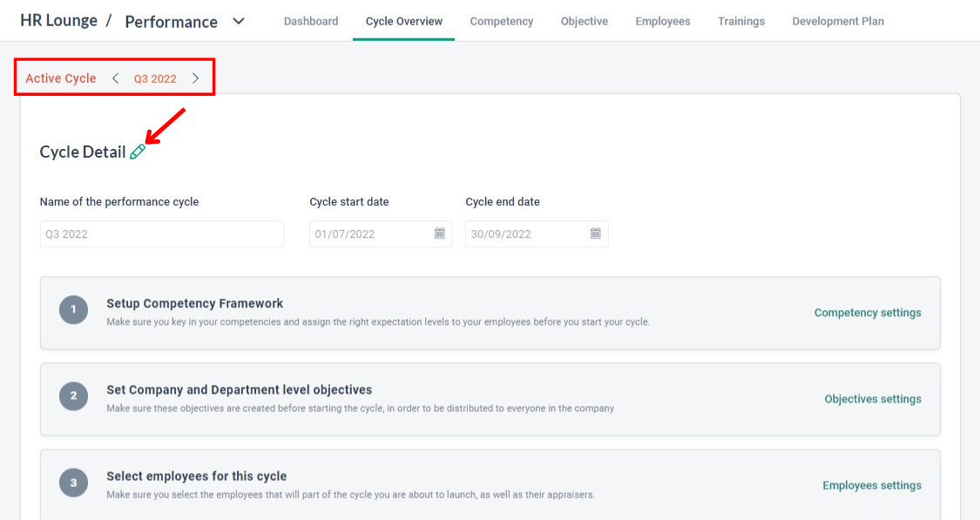This screenshot has height=520, width=980.
Task: Click the 'Cycle end date' label
Action: (x=503, y=202)
